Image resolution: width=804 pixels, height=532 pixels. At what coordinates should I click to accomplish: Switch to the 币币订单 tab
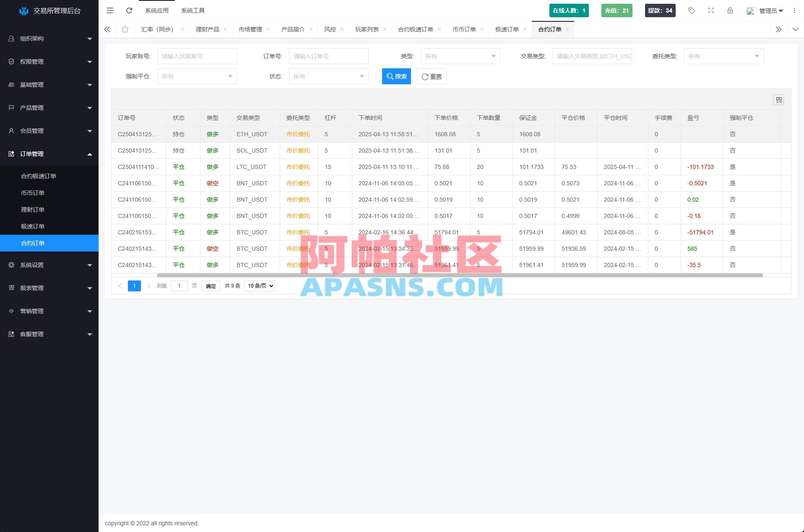pos(464,29)
